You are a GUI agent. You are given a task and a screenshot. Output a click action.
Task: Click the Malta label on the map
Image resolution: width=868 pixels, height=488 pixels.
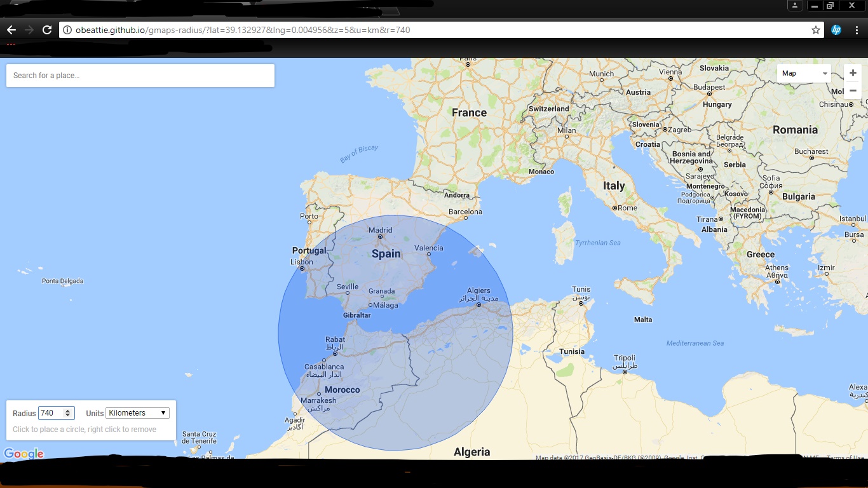click(x=643, y=320)
